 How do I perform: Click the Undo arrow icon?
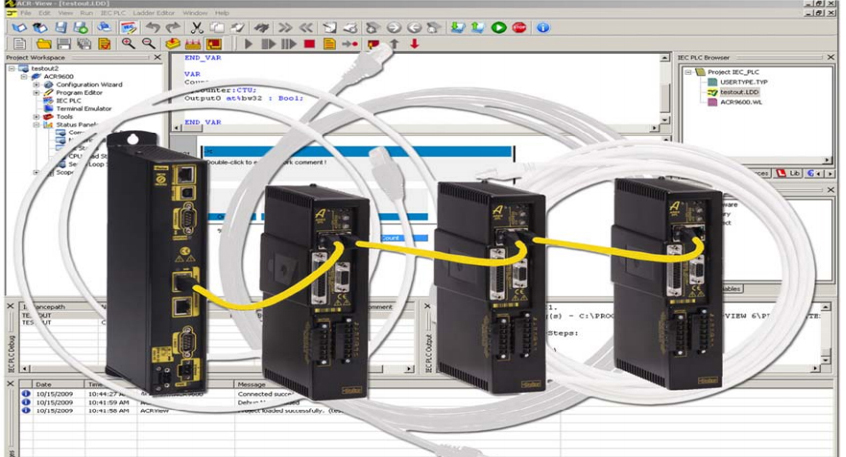(x=153, y=27)
